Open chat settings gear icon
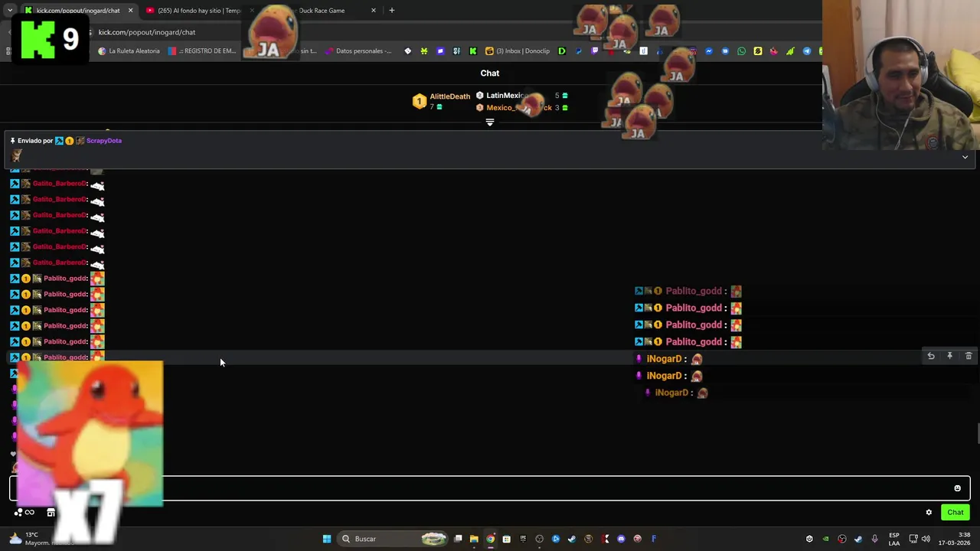This screenshot has height=551, width=980. pyautogui.click(x=929, y=513)
